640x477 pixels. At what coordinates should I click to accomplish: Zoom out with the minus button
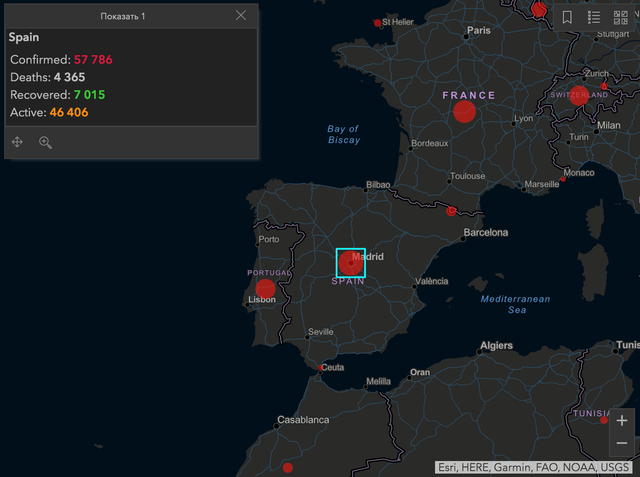622,443
